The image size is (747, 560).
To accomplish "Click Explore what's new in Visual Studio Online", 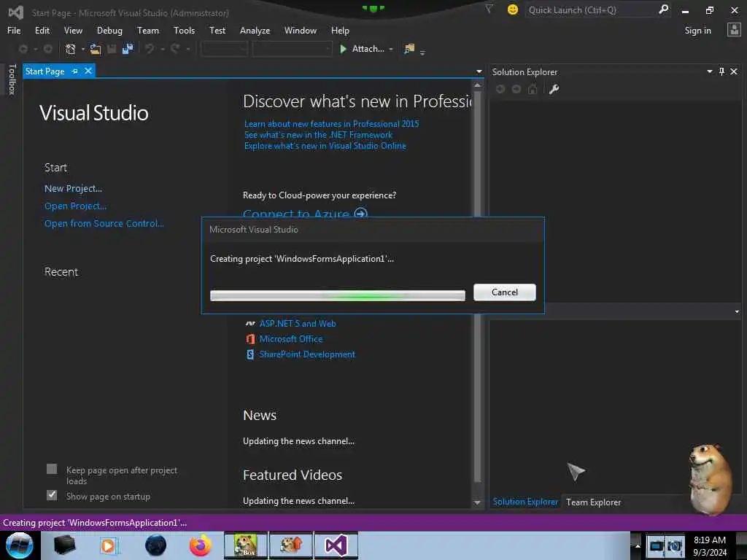I will (325, 146).
